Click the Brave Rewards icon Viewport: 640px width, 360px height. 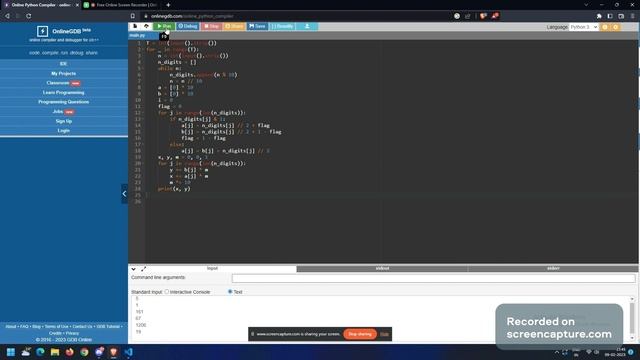pos(495,16)
